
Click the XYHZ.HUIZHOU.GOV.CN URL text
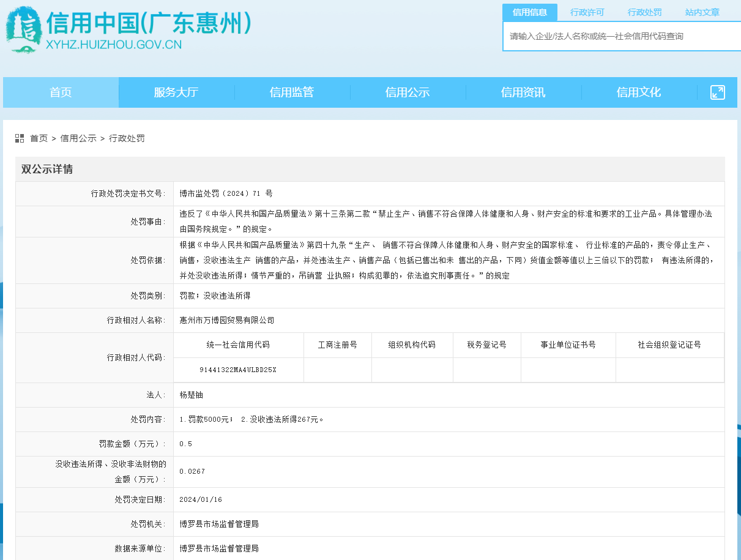114,45
